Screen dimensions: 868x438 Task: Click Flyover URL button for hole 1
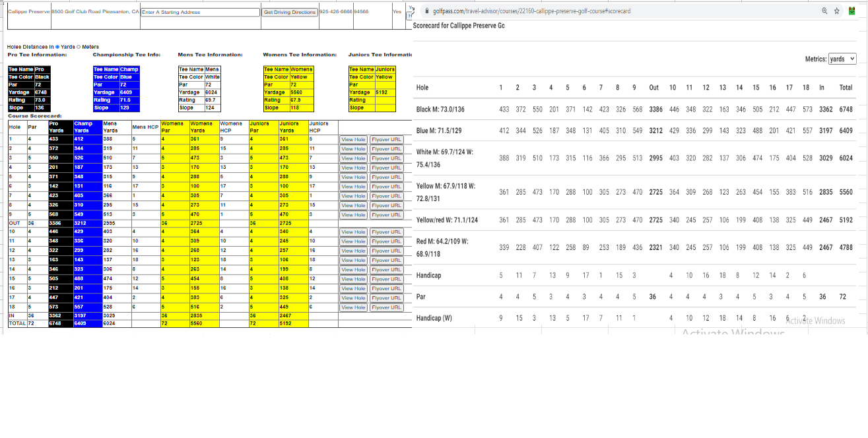(x=385, y=139)
